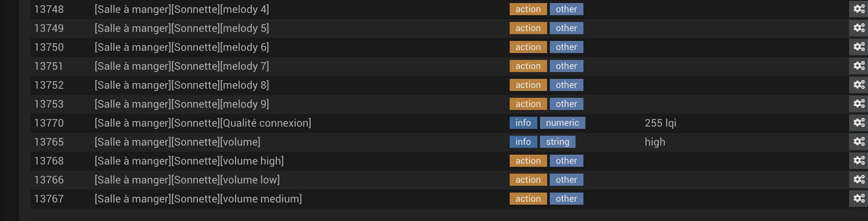Click the string tag on volume row
This screenshot has height=221, width=868.
[557, 142]
